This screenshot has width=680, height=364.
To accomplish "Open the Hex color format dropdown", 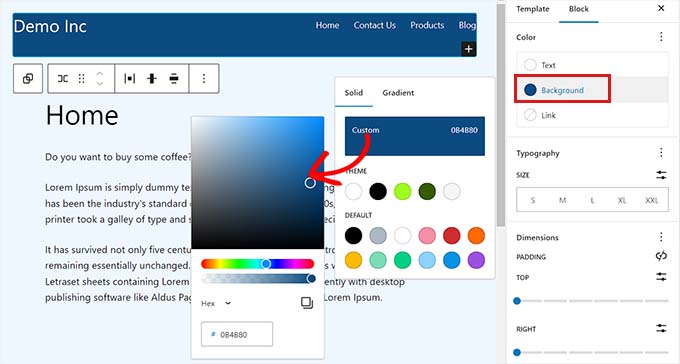I will tap(216, 303).
